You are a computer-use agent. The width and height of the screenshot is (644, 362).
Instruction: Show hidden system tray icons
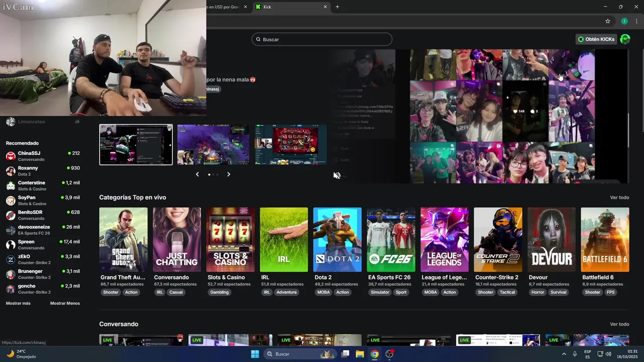pyautogui.click(x=564, y=354)
